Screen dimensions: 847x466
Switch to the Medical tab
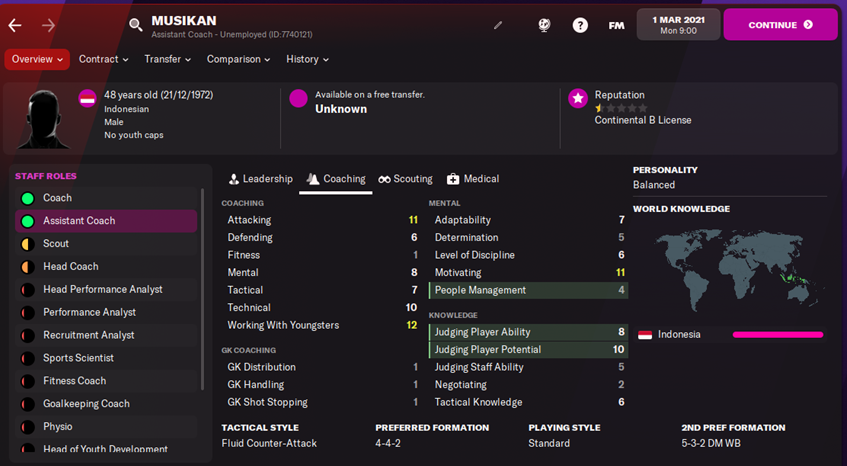click(x=472, y=179)
